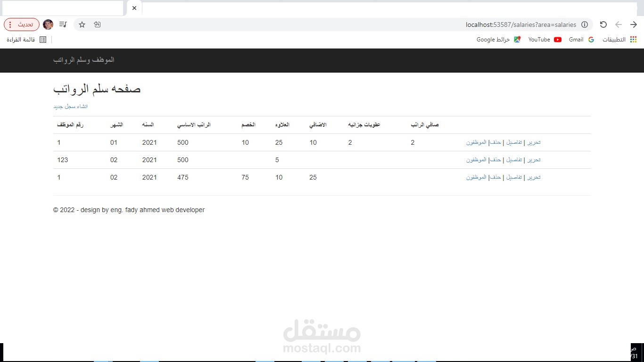Click bonus value 25 in month 01 row
The width and height of the screenshot is (644, 362).
coord(279,142)
